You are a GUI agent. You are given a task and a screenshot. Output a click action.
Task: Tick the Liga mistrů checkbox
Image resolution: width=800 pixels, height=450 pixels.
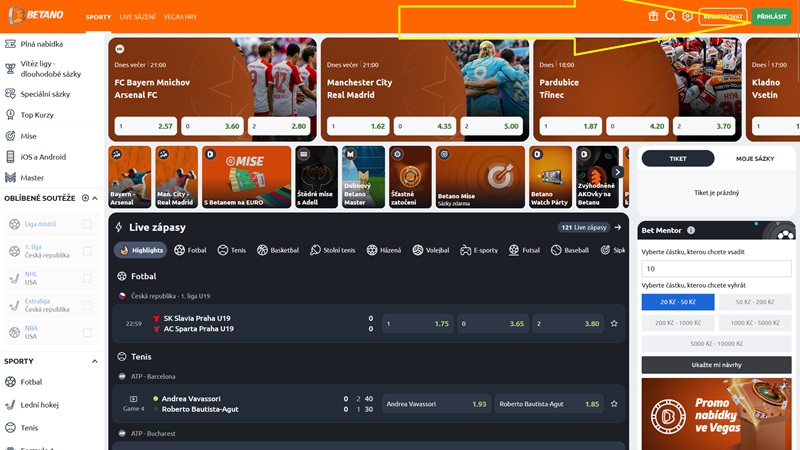[88, 224]
